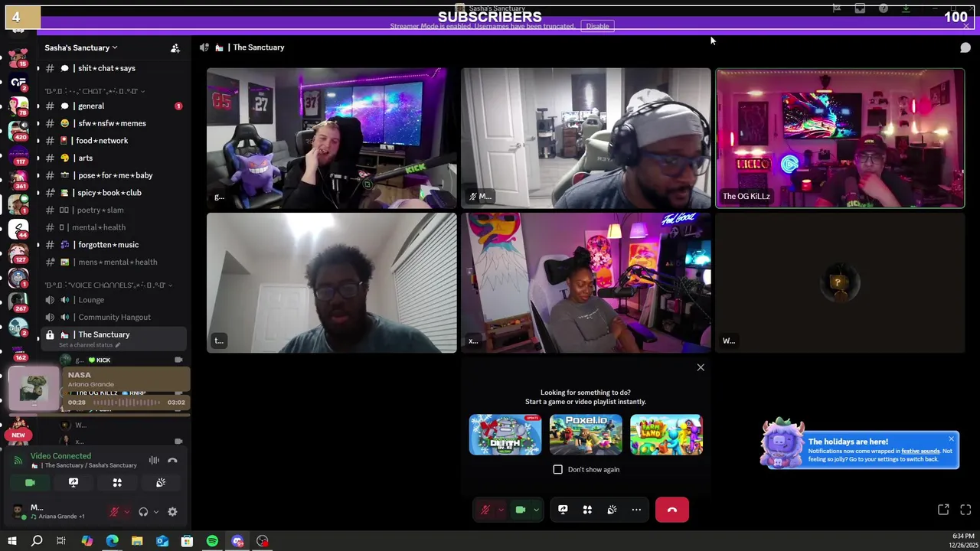Disconnect with the red hang up button
The image size is (980, 551).
pyautogui.click(x=672, y=510)
